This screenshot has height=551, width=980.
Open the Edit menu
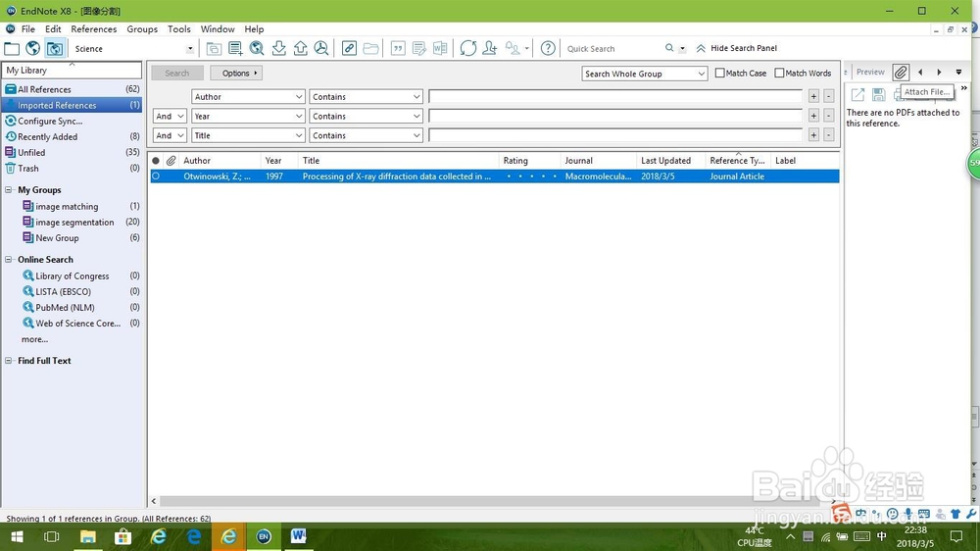point(53,28)
